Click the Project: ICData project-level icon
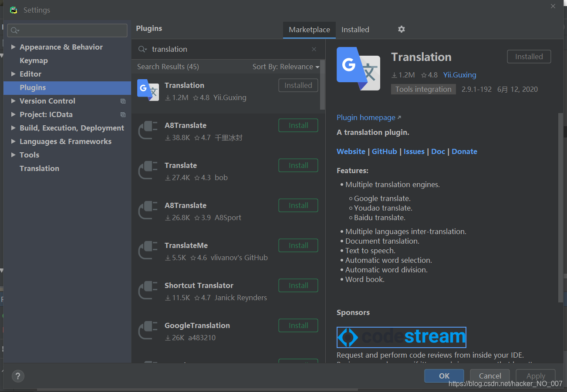The width and height of the screenshot is (567, 392). [123, 114]
